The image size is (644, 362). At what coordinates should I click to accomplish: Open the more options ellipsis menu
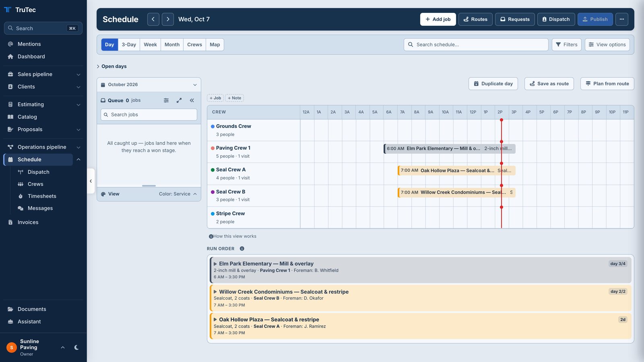[621, 19]
